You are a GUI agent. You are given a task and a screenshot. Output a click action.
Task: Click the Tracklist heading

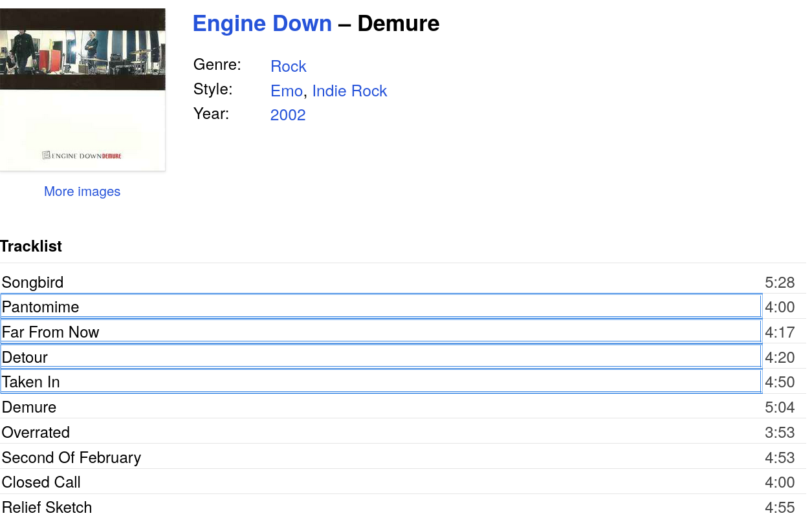pyautogui.click(x=31, y=246)
